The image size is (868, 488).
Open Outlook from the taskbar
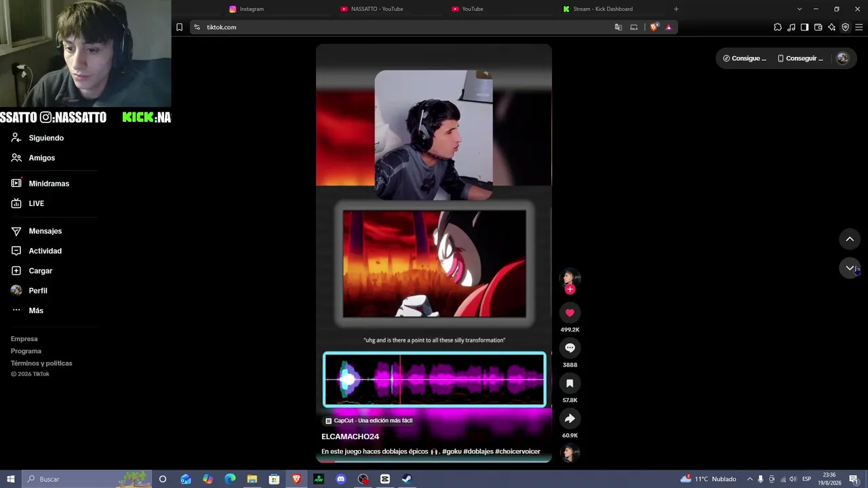pyautogui.click(x=185, y=479)
